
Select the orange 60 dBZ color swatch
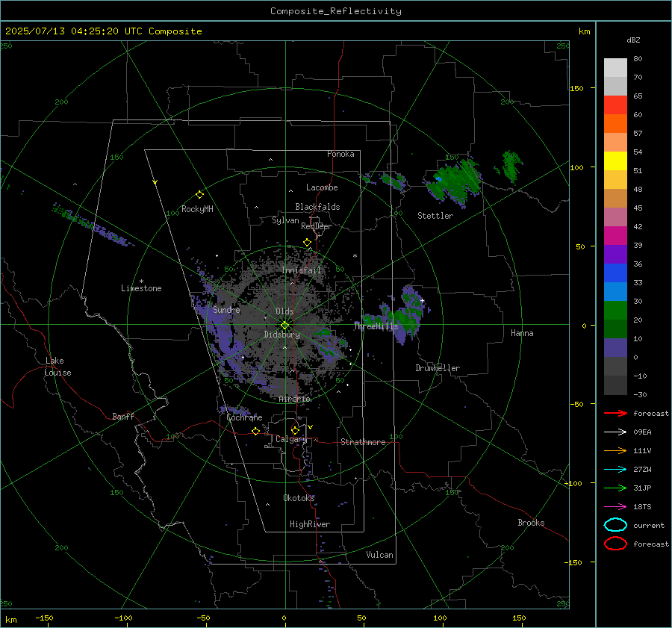tap(615, 123)
